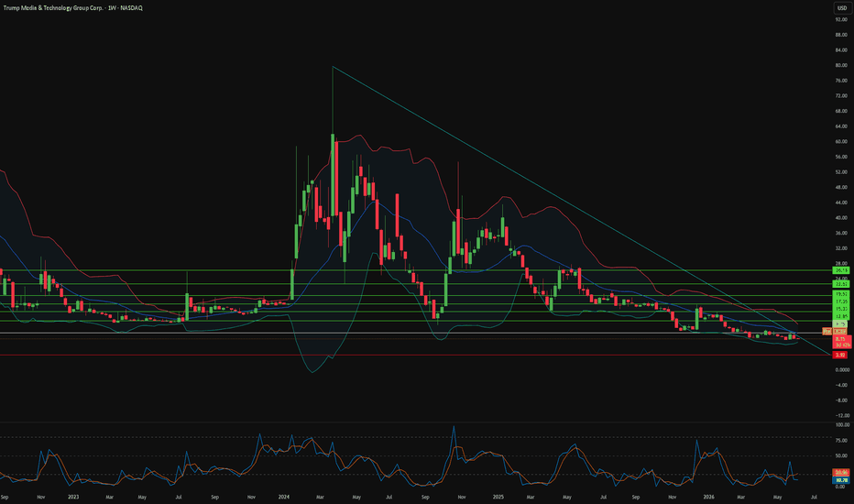Click the 60.00 price axis label
The width and height of the screenshot is (854, 504).
pyautogui.click(x=841, y=142)
